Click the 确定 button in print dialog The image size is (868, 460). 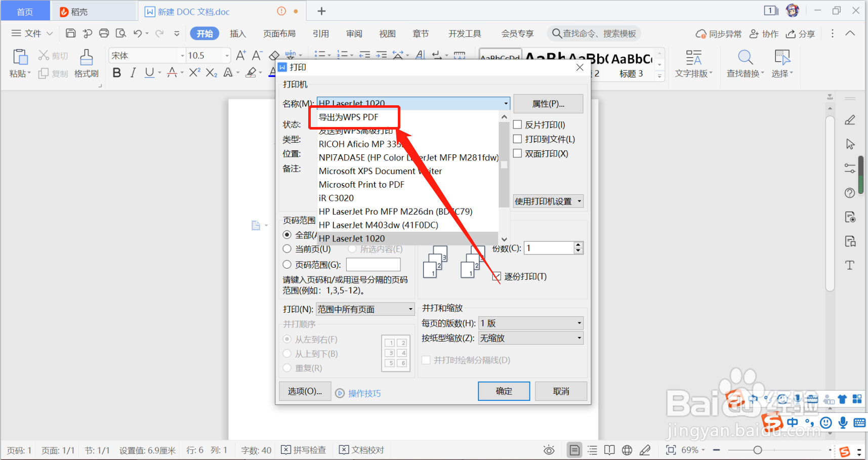coord(504,391)
